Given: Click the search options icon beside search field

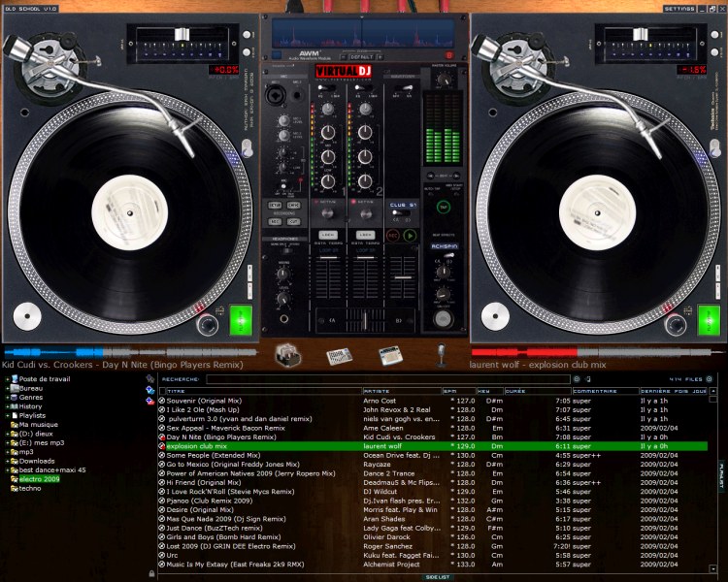Looking at the screenshot, I should (x=577, y=379).
